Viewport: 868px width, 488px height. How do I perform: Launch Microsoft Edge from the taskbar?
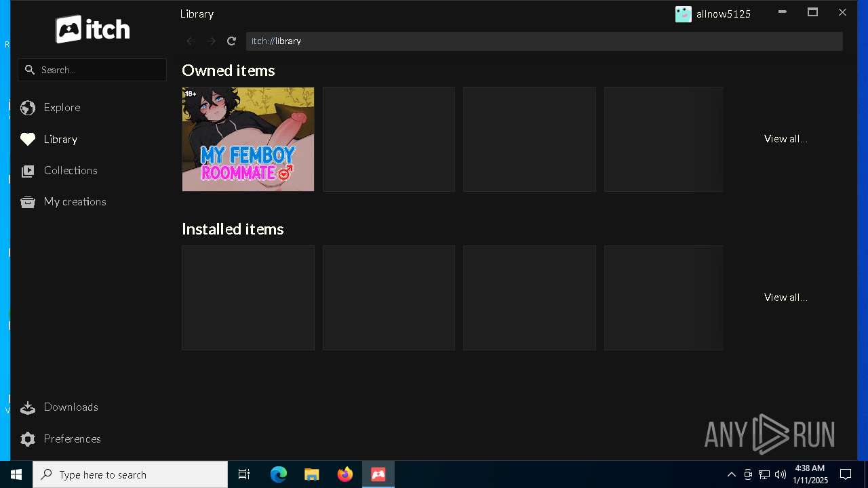coord(279,474)
